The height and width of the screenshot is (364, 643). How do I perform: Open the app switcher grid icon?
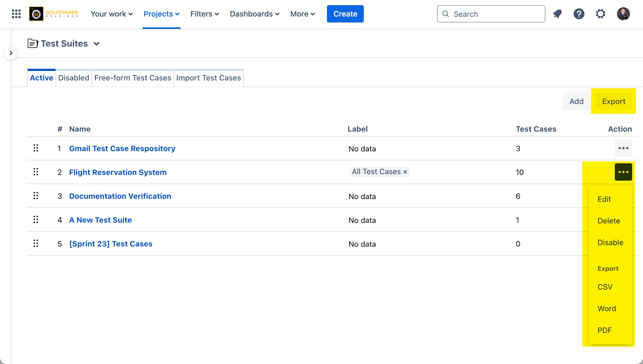(x=16, y=14)
